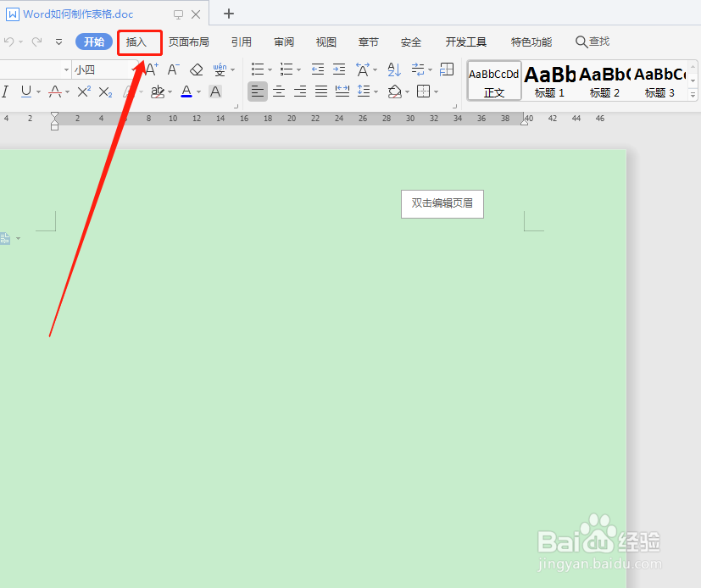Click the sort A-Z icon

point(394,69)
